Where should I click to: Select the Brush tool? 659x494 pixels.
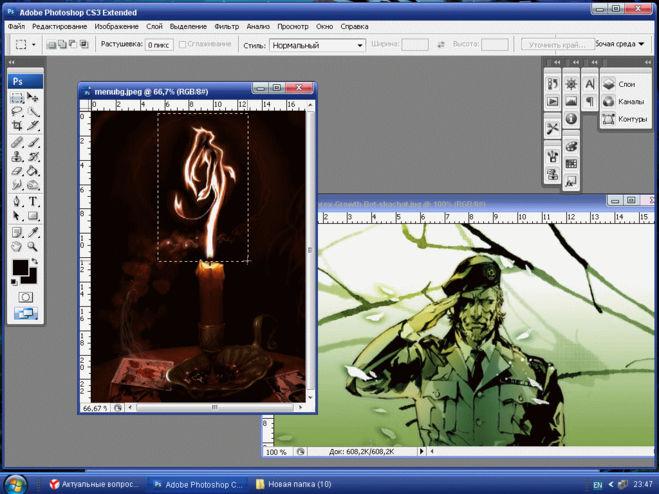(33, 143)
